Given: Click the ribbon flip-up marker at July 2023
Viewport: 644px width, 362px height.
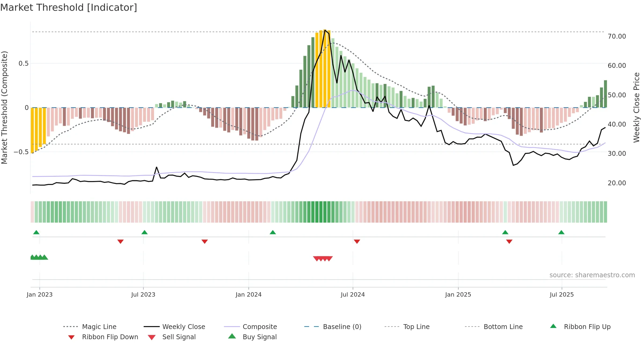Looking at the screenshot, I should coord(144,232).
